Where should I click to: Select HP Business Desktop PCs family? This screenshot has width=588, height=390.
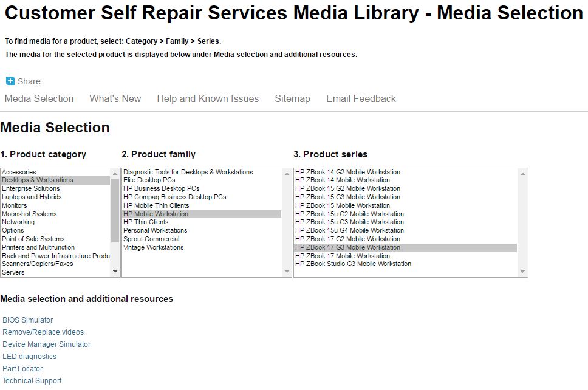[202, 189]
